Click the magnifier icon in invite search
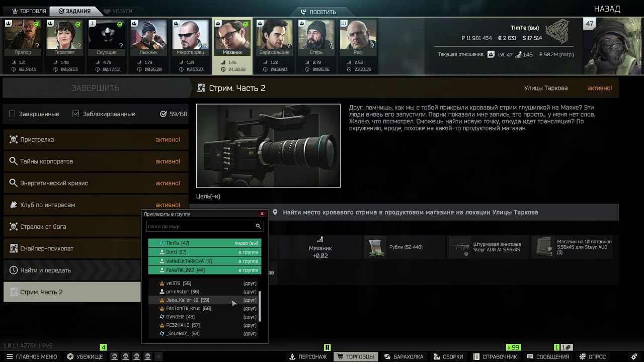Viewport: 644px width, 362px height. tap(258, 226)
